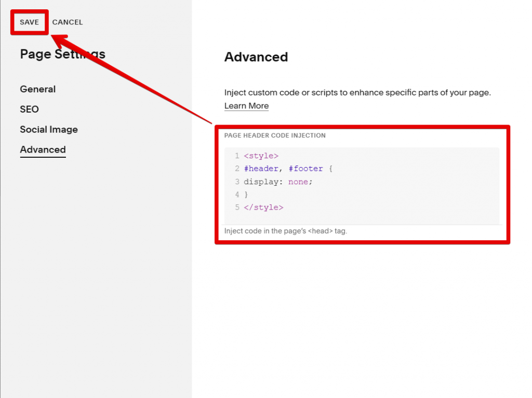Select the Advanced settings tab
This screenshot has height=398, width=532.
click(43, 149)
